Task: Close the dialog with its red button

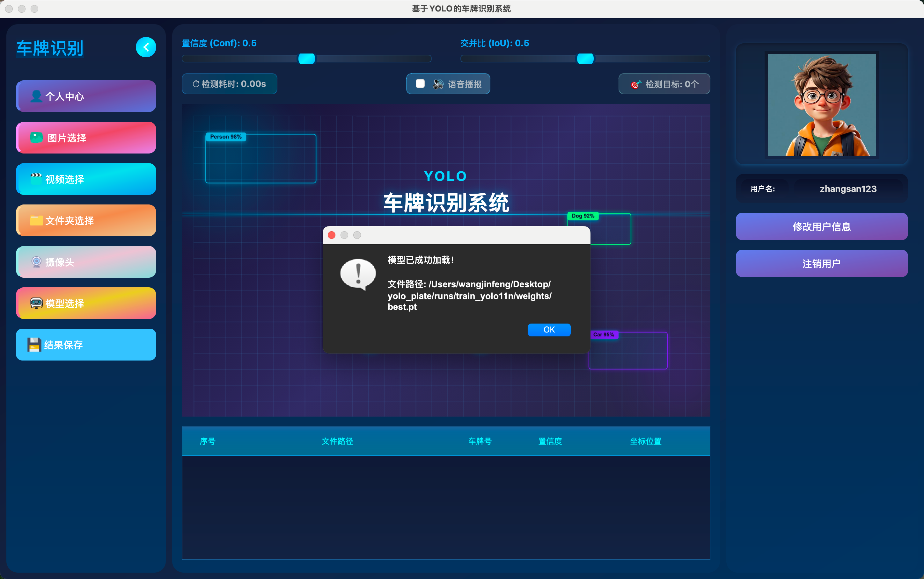Action: coord(332,235)
